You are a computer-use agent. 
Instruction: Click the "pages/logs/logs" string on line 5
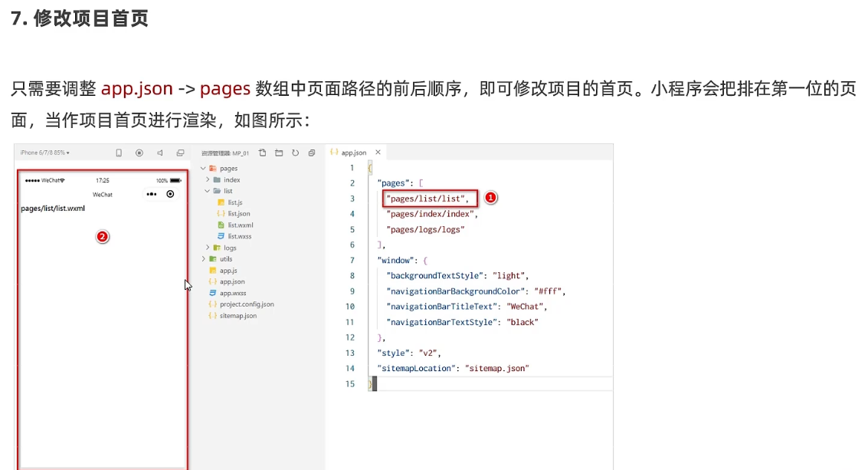click(x=425, y=229)
